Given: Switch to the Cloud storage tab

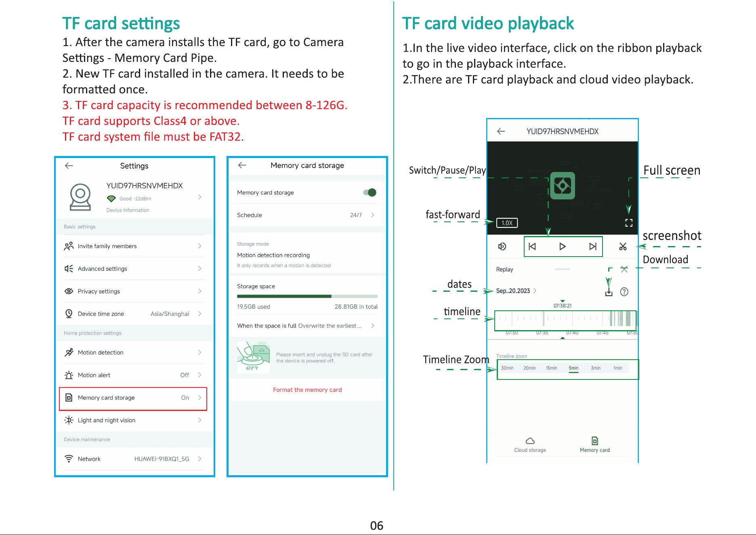Looking at the screenshot, I should tap(530, 445).
